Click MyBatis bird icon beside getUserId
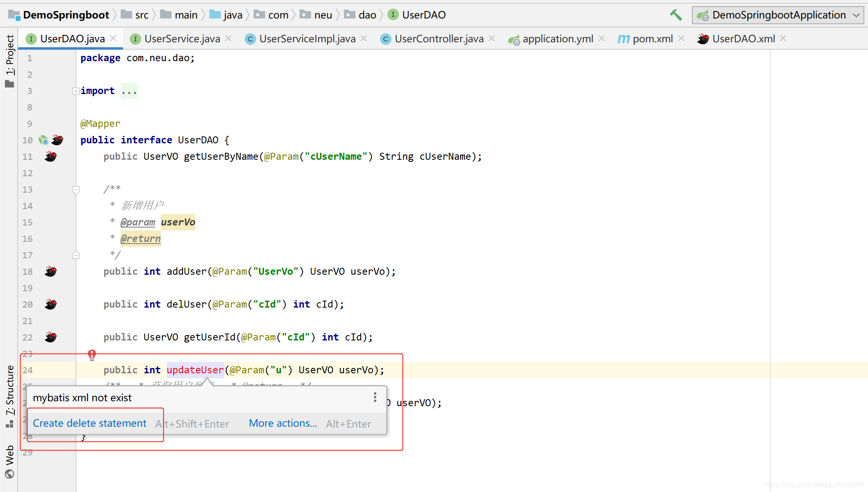The height and width of the screenshot is (492, 868). (50, 337)
